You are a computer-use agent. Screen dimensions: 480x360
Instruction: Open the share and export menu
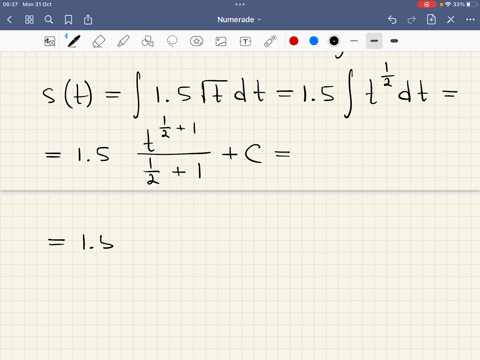click(88, 20)
